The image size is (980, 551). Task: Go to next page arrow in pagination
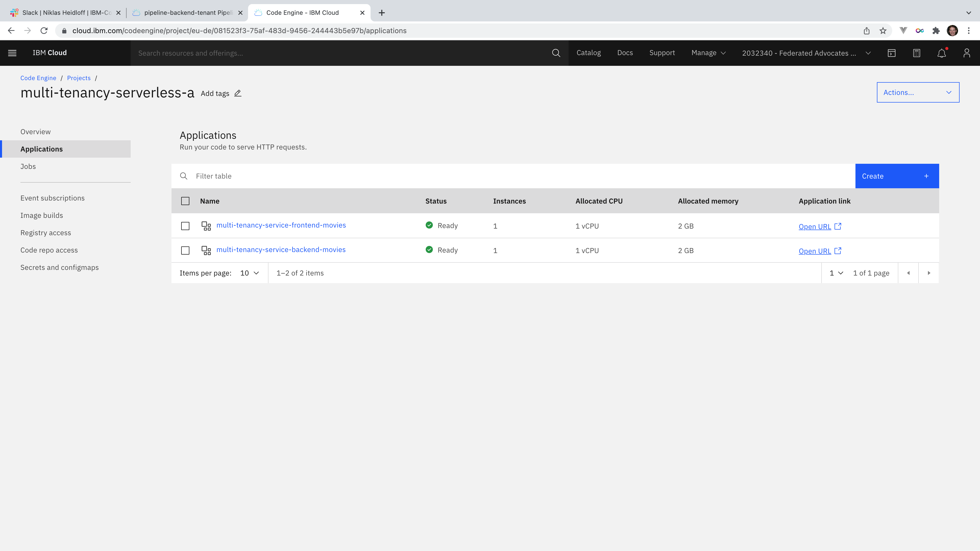tap(929, 273)
